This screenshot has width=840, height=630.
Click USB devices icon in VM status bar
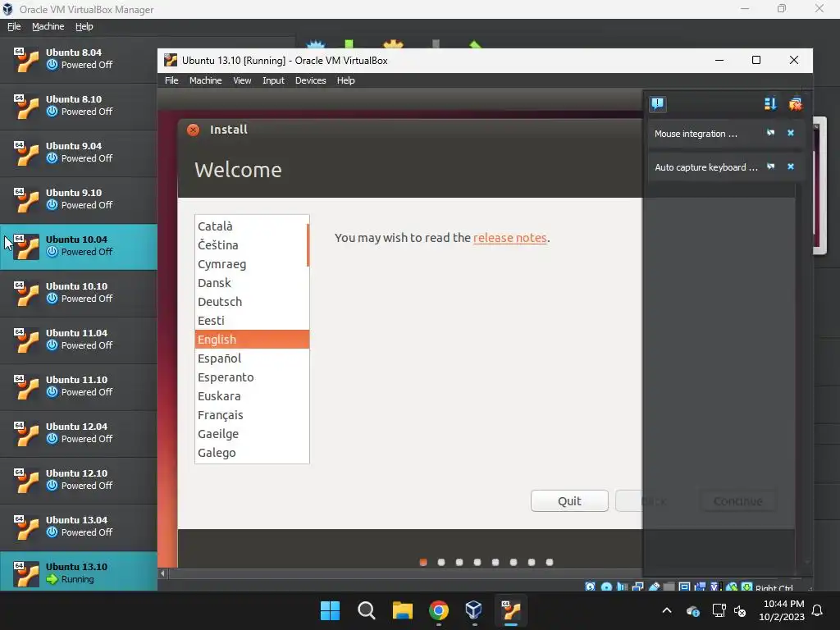pos(654,587)
